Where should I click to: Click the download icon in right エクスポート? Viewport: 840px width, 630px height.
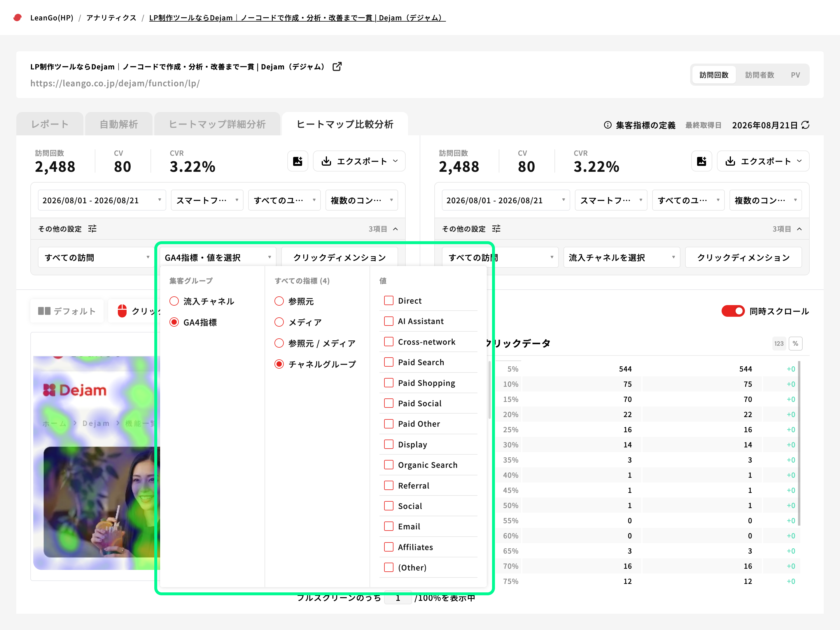[730, 161]
